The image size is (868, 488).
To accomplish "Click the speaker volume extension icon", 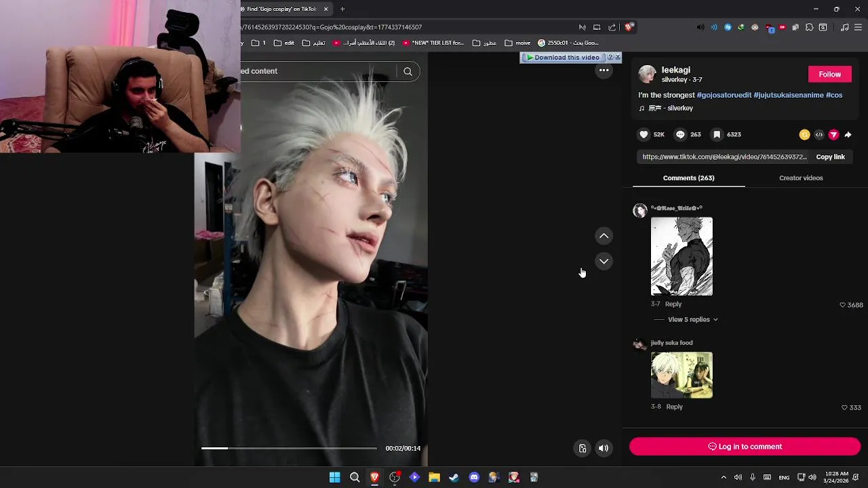I will coord(701,27).
